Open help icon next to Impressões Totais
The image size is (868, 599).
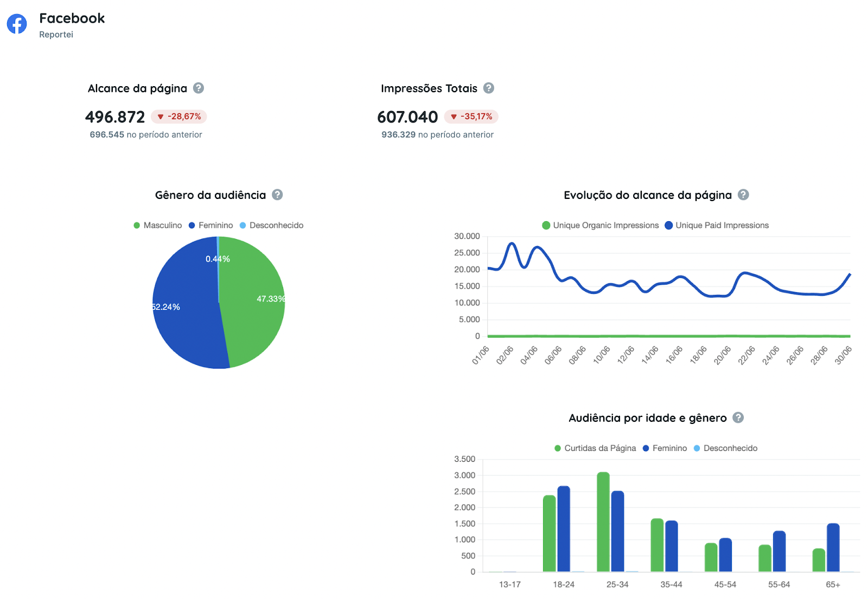489,88
